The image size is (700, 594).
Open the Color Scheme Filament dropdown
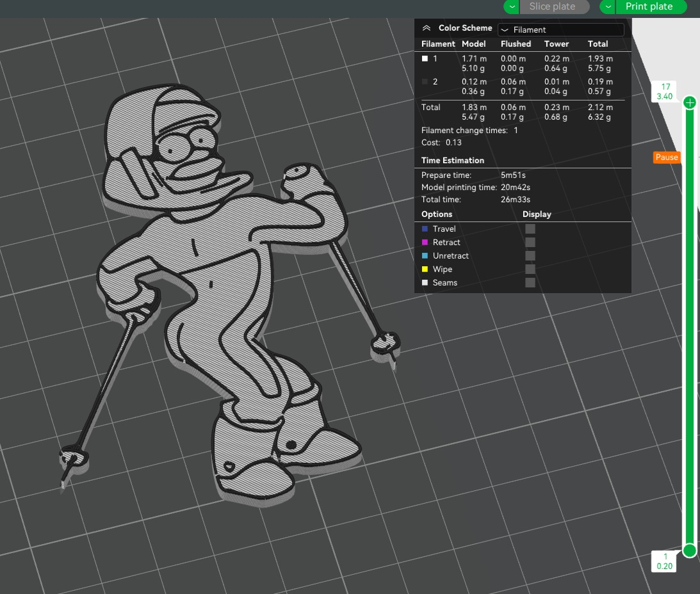(561, 29)
